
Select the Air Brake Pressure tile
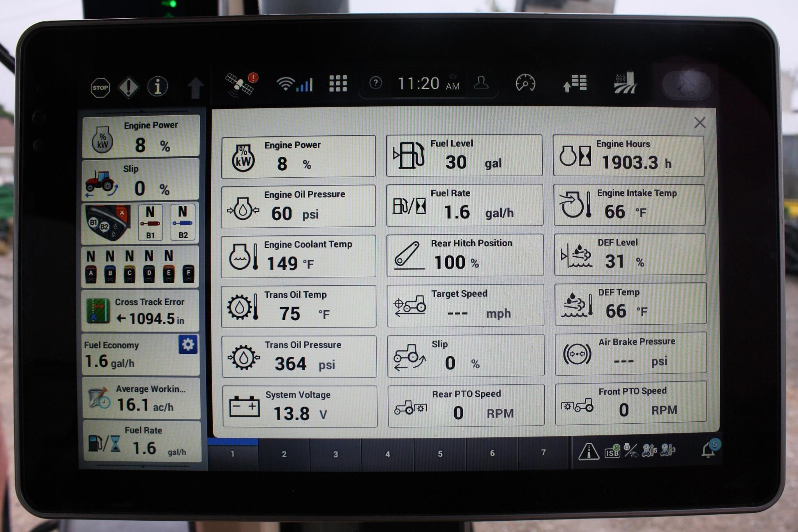[630, 353]
